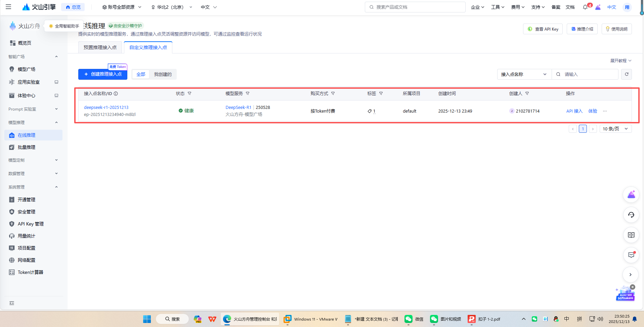This screenshot has width=644, height=327.
Task: Open 工具 menu
Action: coord(498,7)
